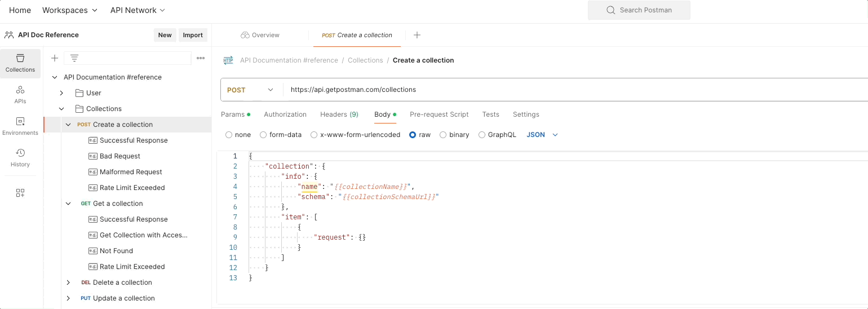Image resolution: width=868 pixels, height=309 pixels.
Task: Click example icon of Not Found
Action: 93,251
